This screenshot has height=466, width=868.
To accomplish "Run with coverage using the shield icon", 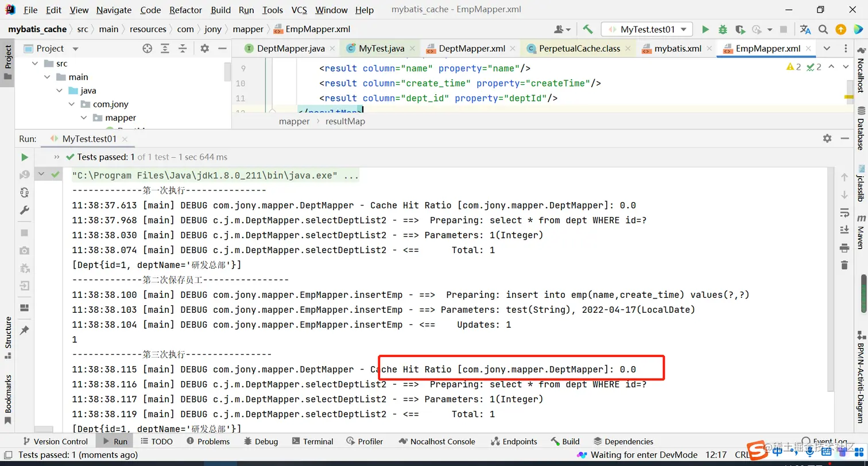I will [740, 29].
